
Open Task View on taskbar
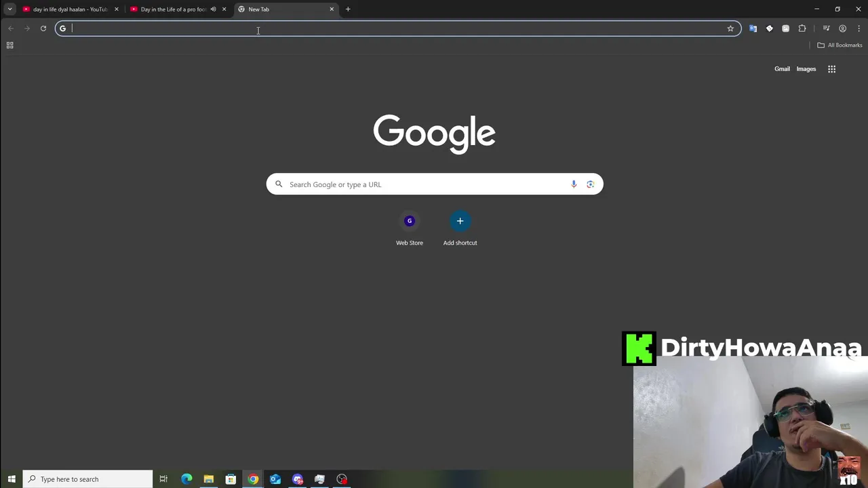[163, 479]
